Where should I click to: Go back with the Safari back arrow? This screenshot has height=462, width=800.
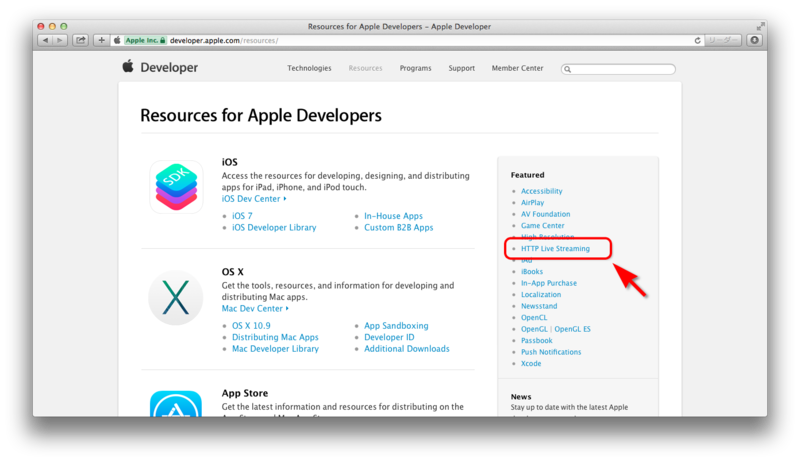45,40
